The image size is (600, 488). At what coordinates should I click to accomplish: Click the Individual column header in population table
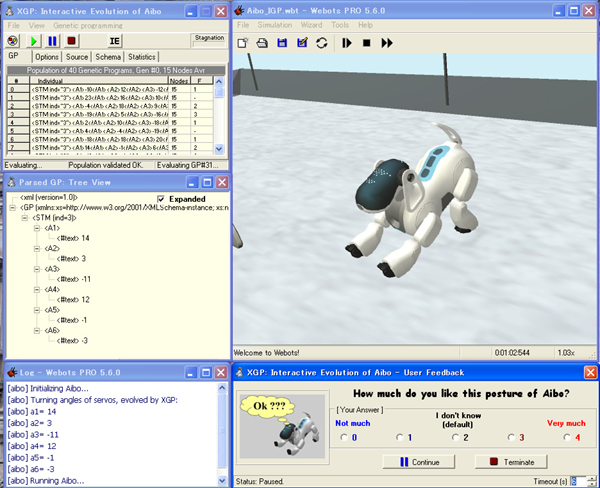click(x=99, y=80)
